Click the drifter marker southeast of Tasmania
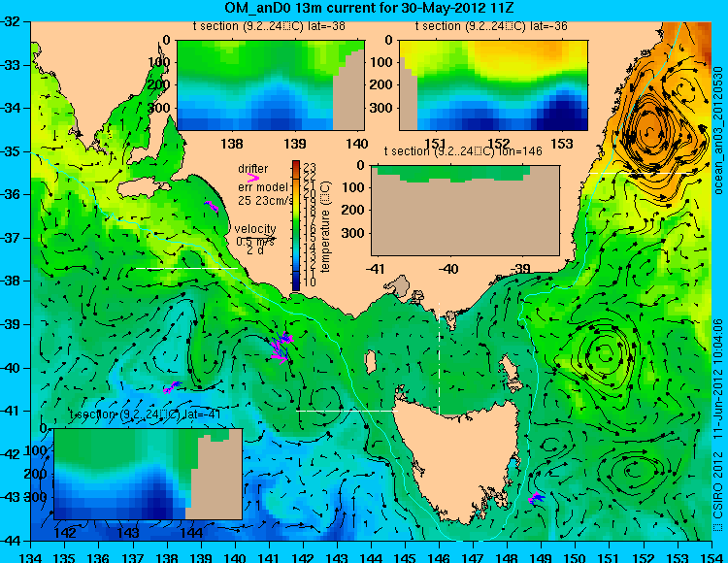 click(x=536, y=498)
